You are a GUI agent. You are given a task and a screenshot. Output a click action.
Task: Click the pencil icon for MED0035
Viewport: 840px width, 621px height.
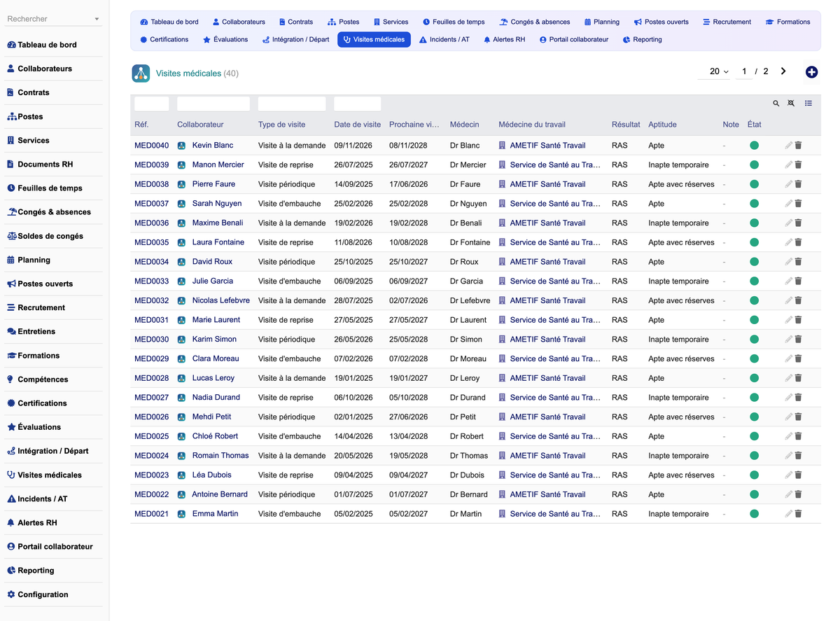tap(788, 242)
